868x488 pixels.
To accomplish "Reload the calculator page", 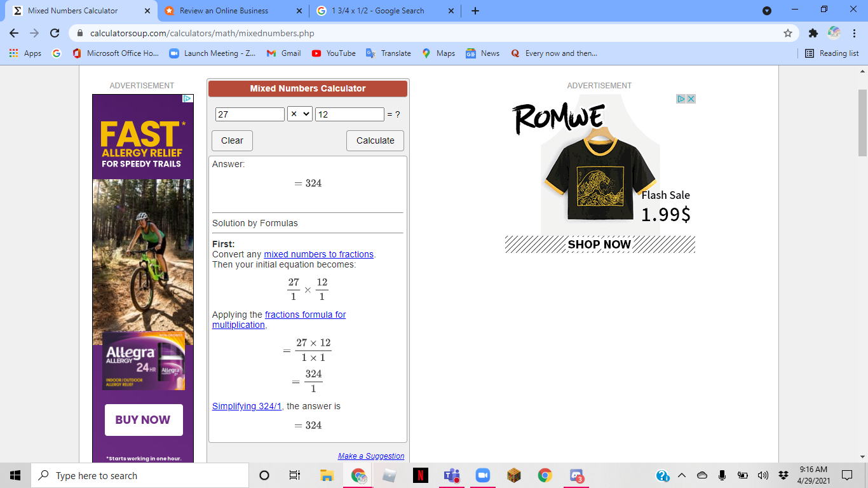I will (55, 33).
